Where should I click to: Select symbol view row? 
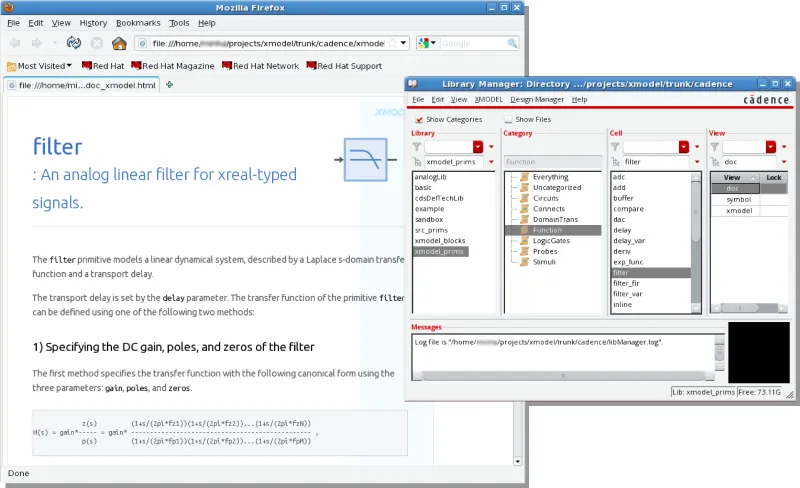tap(739, 200)
